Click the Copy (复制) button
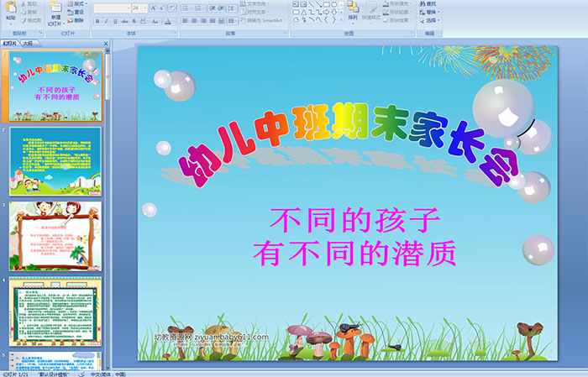588x377 pixels. click(29, 13)
